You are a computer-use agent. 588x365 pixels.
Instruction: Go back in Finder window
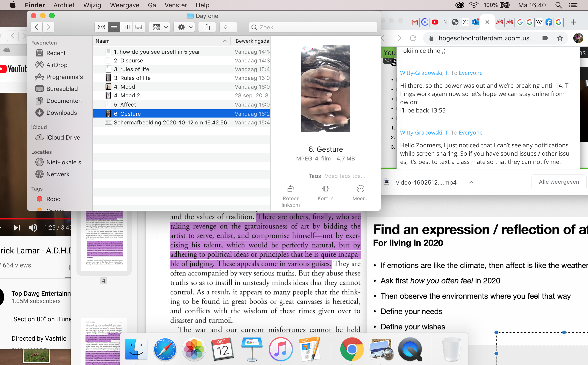point(37,27)
